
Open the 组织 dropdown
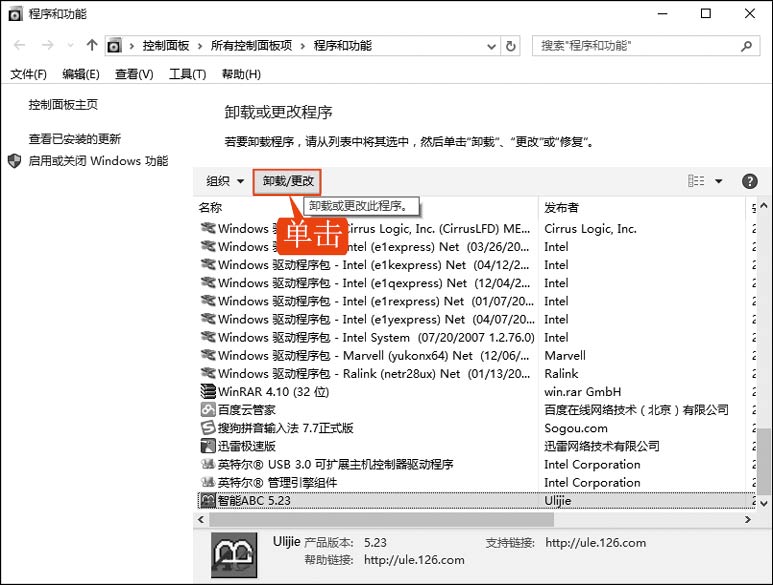[x=225, y=181]
